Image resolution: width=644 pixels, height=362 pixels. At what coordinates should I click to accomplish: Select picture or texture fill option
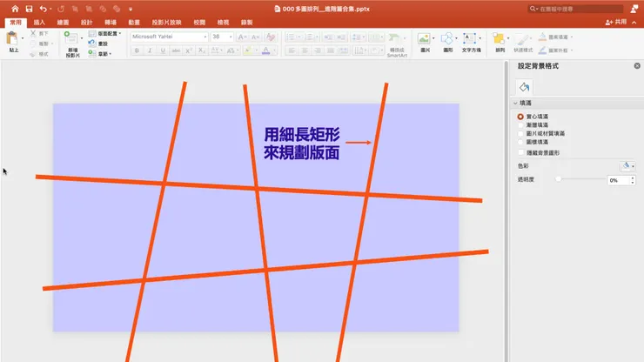(520, 133)
